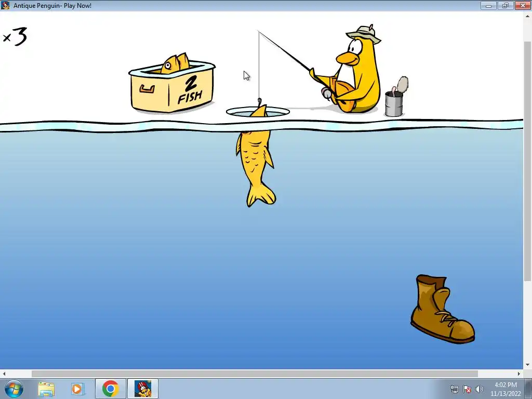532x399 pixels.
Task: Close the Antique Penguin window
Action: (x=523, y=5)
